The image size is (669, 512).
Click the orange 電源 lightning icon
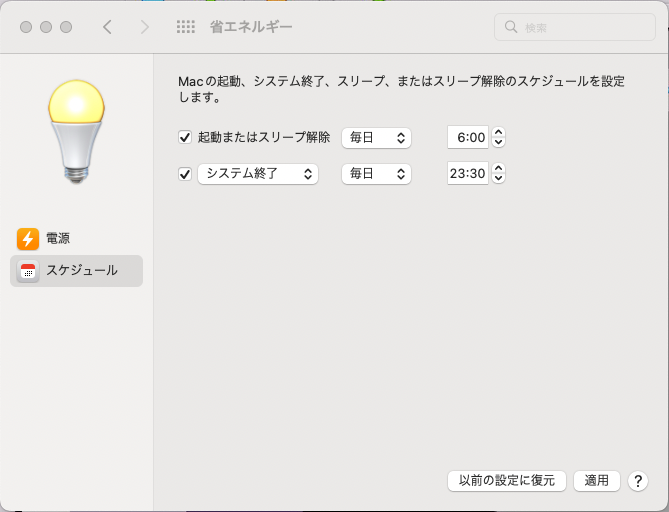[x=28, y=239]
